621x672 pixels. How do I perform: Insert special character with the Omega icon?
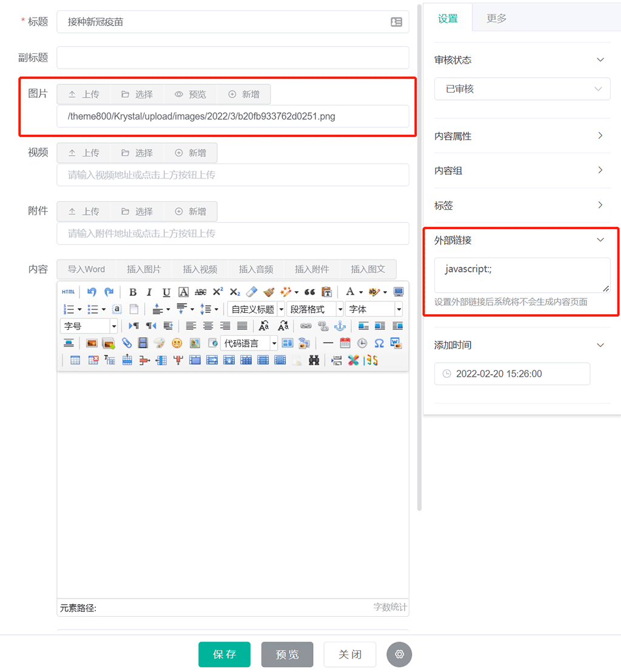click(x=379, y=343)
